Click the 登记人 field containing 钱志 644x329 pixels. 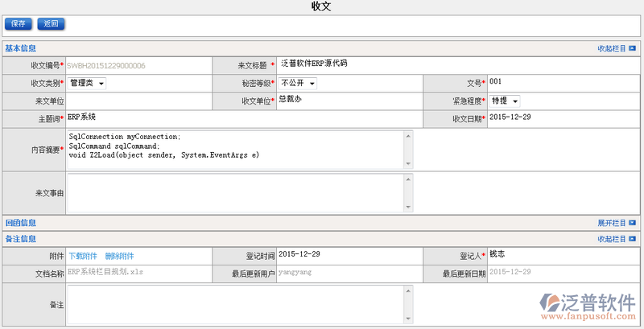tap(563, 256)
